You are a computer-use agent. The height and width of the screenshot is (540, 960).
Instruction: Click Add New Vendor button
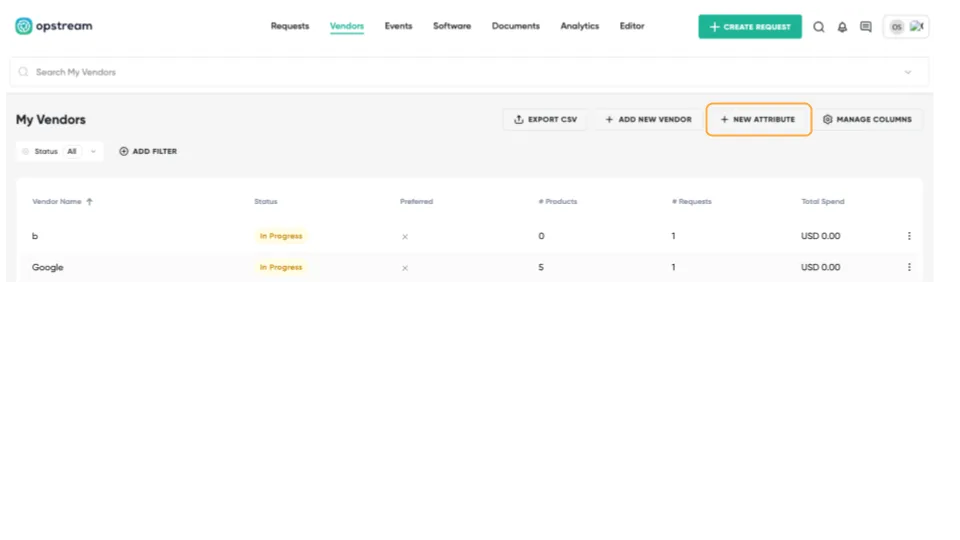click(x=648, y=119)
